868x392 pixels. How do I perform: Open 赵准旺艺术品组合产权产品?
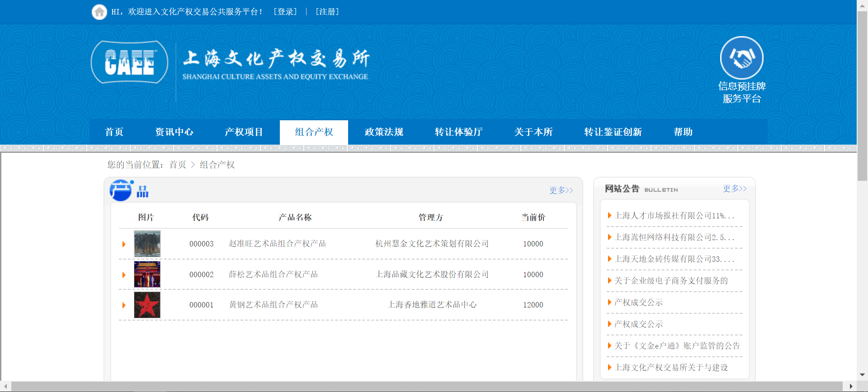(x=277, y=244)
